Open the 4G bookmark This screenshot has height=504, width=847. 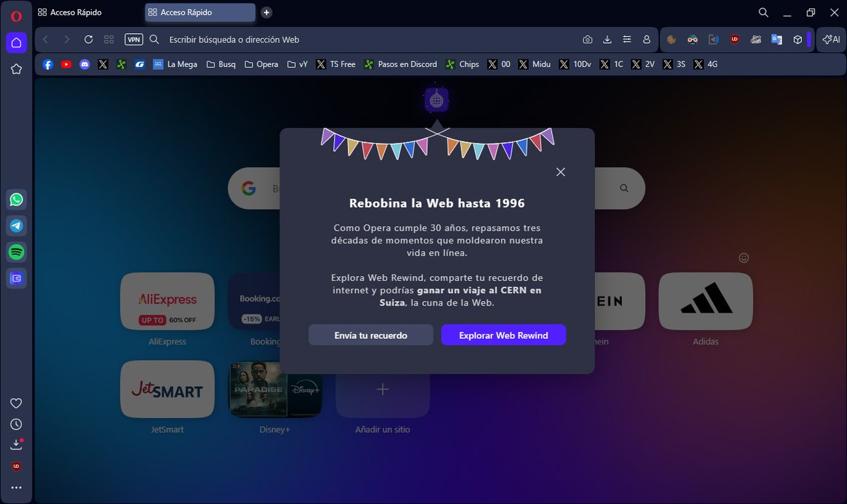click(706, 64)
